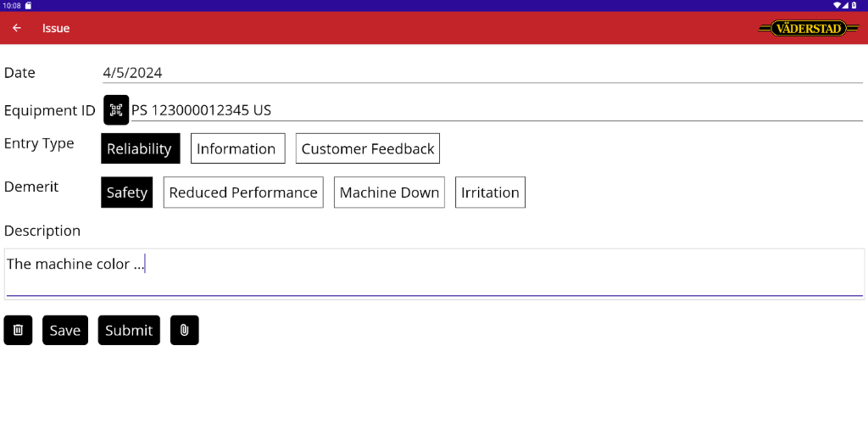This screenshot has height=424, width=868.
Task: Click the Description label
Action: pos(42,231)
